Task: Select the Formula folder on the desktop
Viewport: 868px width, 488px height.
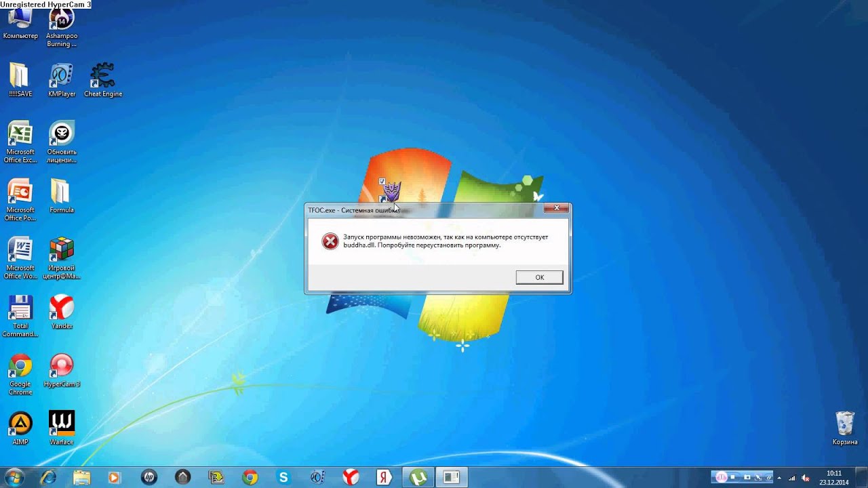Action: pos(62,197)
